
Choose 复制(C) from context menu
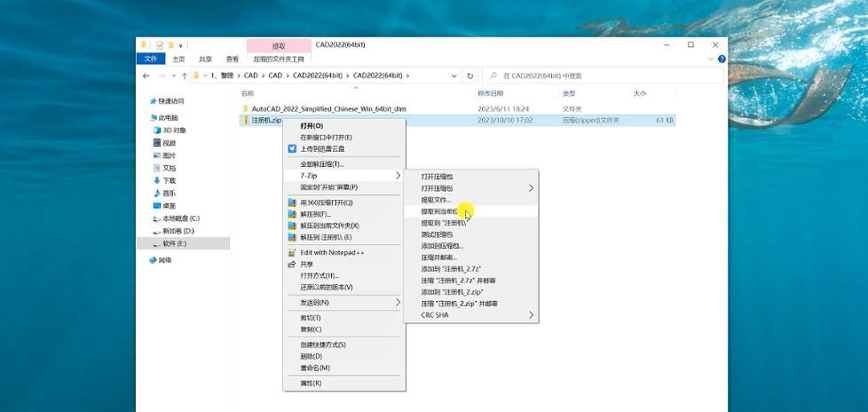(311, 329)
